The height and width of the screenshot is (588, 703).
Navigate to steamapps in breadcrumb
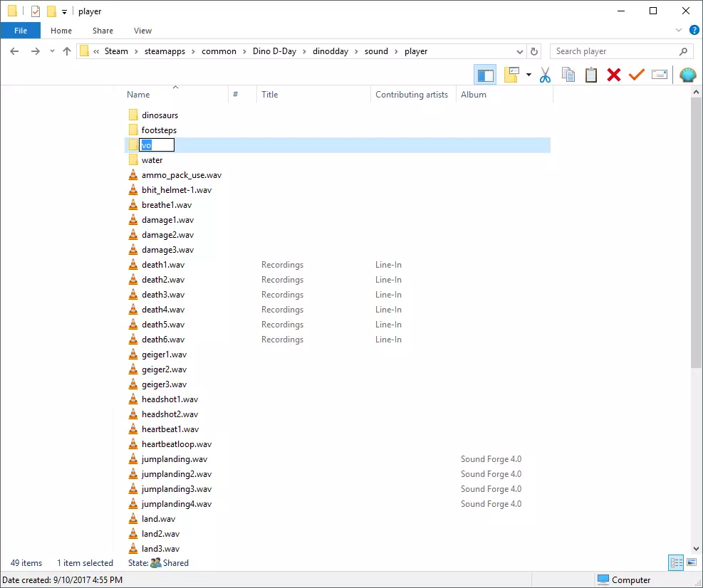click(x=165, y=51)
